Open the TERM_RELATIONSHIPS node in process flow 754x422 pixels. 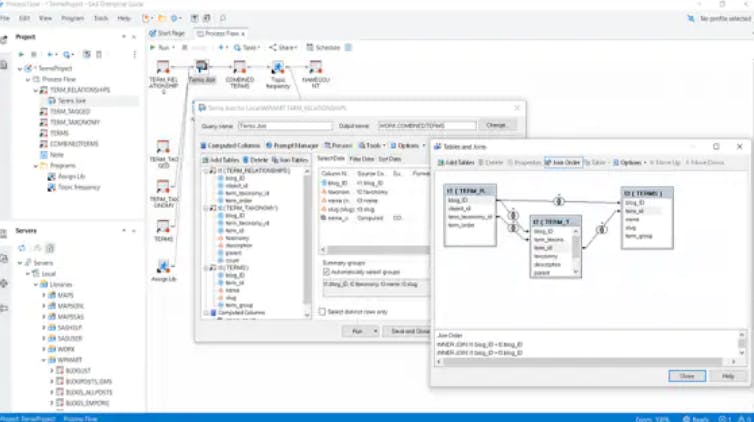(163, 67)
